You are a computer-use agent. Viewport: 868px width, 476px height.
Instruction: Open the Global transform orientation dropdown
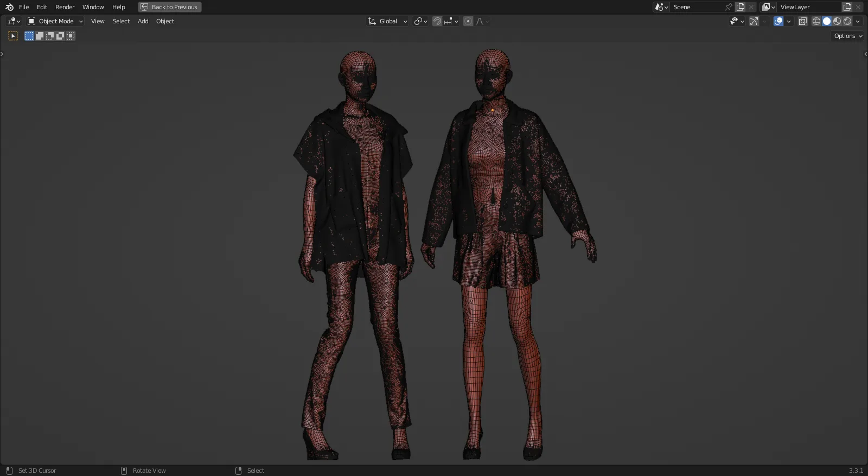tap(387, 21)
